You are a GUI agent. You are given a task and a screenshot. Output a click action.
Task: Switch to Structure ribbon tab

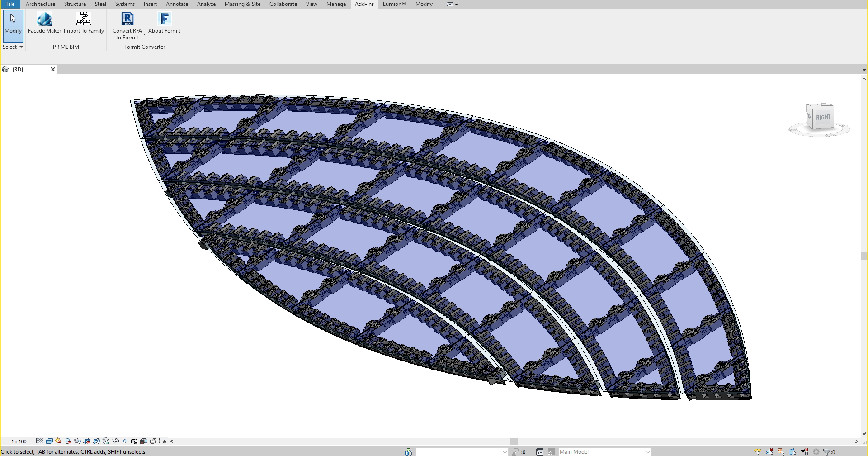click(75, 4)
